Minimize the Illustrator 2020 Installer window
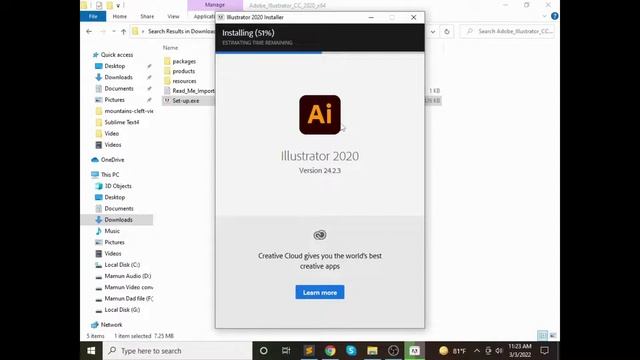The image size is (640, 360). (x=371, y=18)
